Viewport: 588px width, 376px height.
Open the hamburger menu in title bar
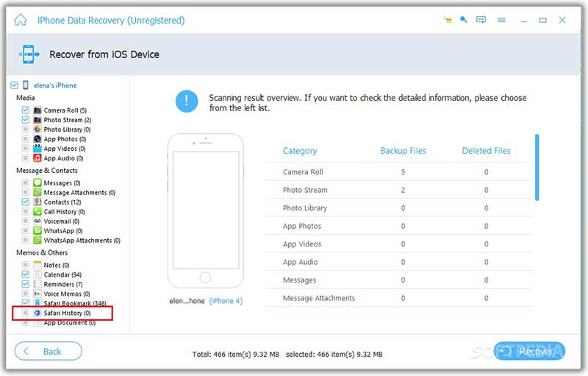coord(501,20)
